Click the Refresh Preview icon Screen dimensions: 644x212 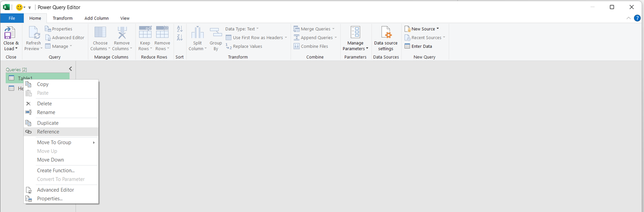tap(34, 33)
